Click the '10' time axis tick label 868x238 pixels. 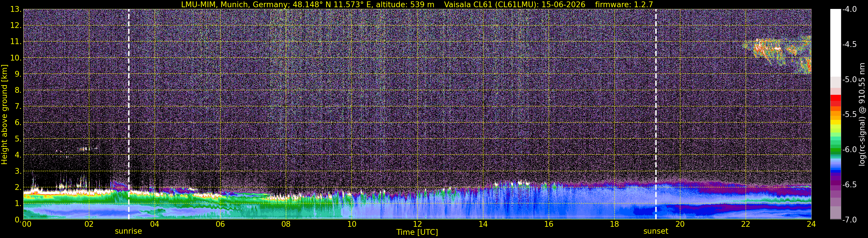point(352,224)
